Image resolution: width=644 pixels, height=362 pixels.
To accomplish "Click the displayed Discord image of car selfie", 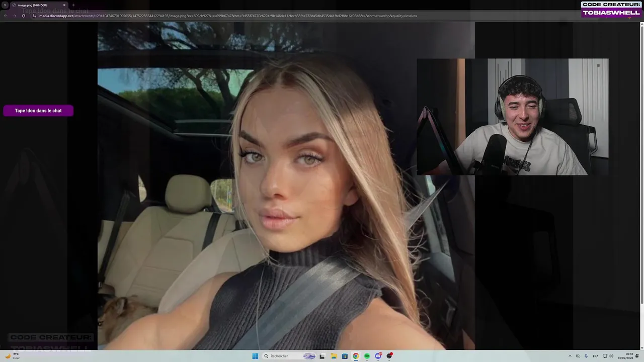I will 286,186.
